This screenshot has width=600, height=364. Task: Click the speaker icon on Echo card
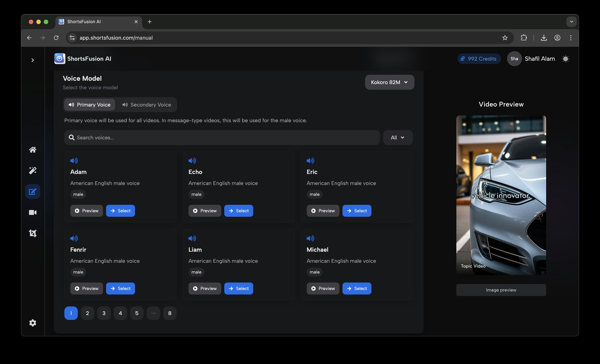point(192,161)
